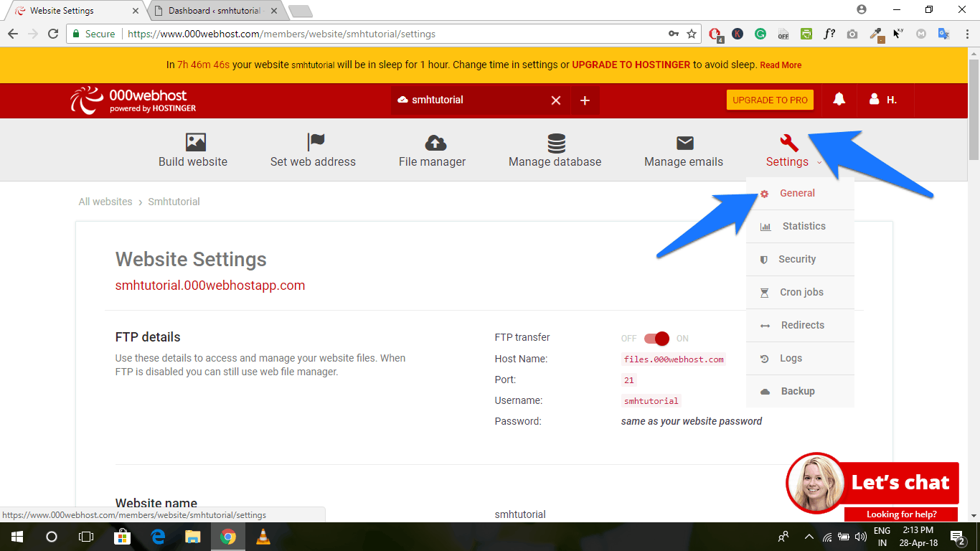Screen dimensions: 980x551
Task: Toggle the FTP transfer switch
Action: click(x=656, y=339)
